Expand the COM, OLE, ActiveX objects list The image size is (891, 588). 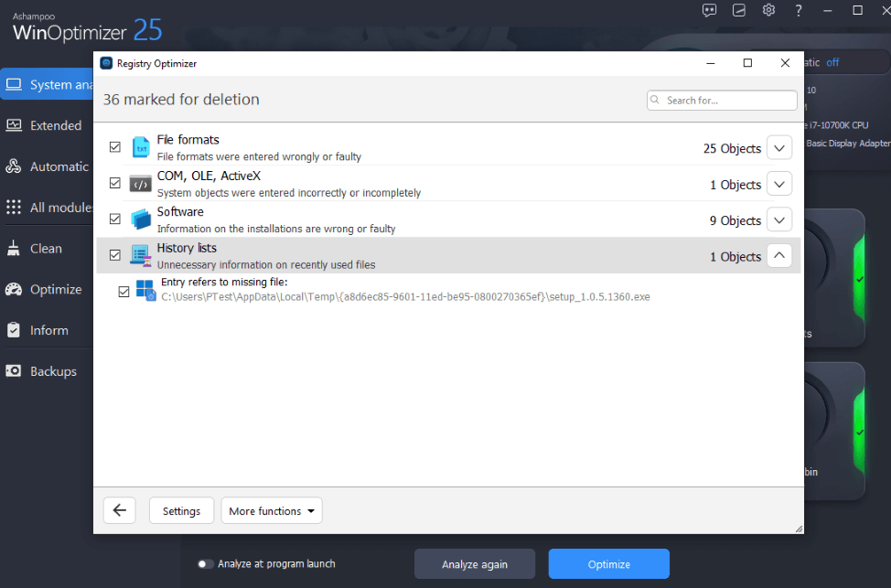tap(779, 184)
